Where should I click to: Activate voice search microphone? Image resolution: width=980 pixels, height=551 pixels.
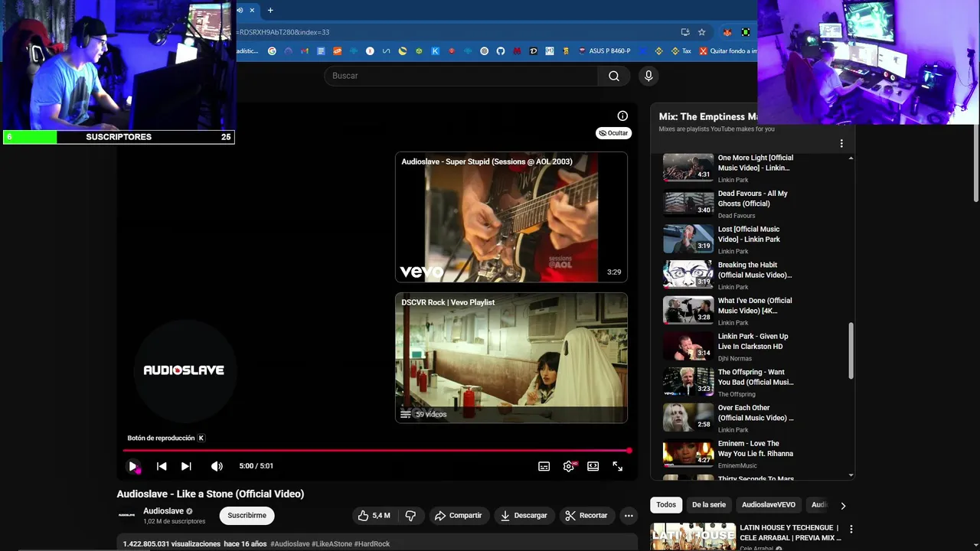(x=648, y=76)
